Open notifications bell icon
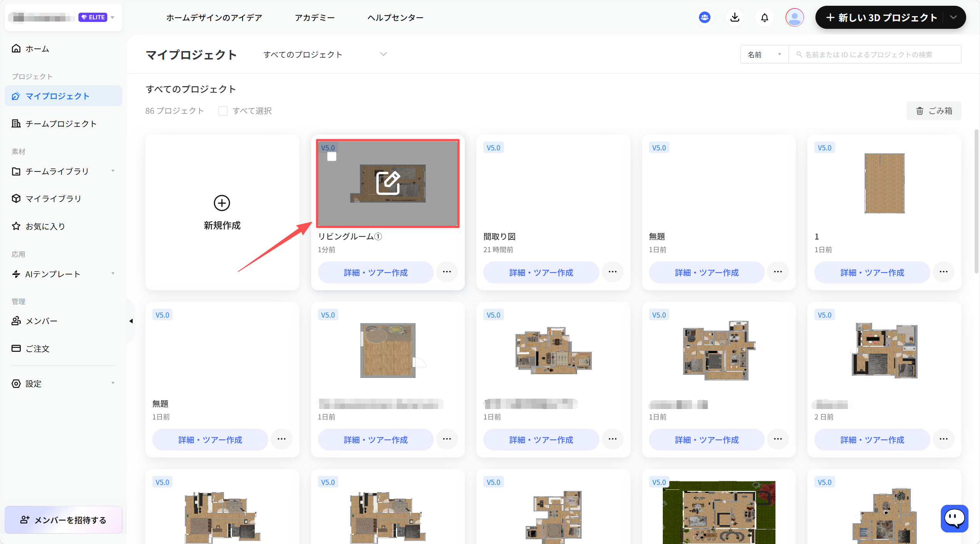Viewport: 980px width, 544px height. point(764,17)
